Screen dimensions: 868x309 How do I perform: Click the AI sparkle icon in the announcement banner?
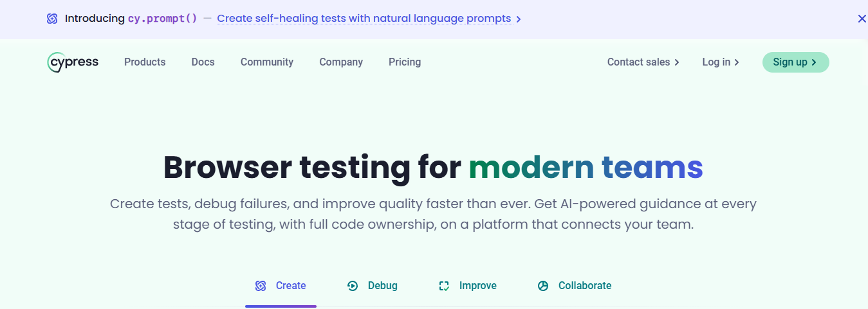tap(52, 19)
